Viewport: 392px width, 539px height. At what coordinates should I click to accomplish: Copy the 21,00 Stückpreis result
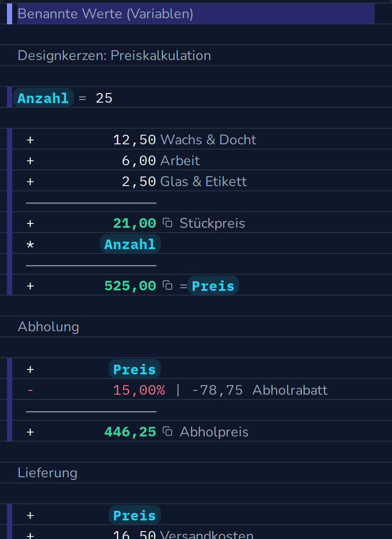point(167,223)
